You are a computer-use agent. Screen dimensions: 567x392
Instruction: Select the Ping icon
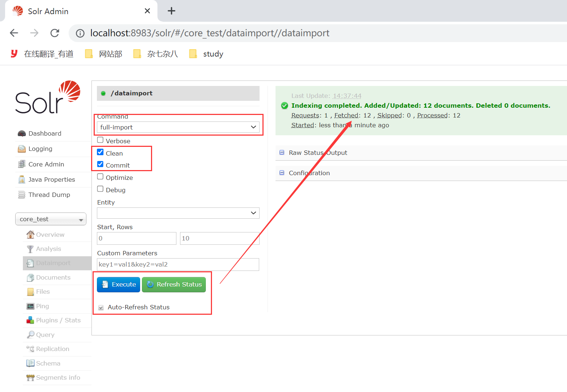(30, 306)
